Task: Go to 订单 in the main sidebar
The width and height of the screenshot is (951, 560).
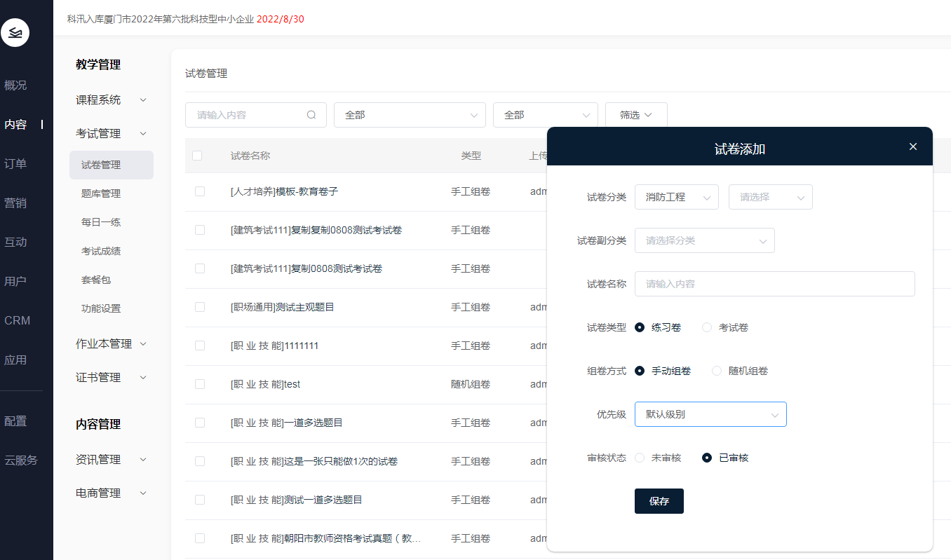Action: pos(15,164)
